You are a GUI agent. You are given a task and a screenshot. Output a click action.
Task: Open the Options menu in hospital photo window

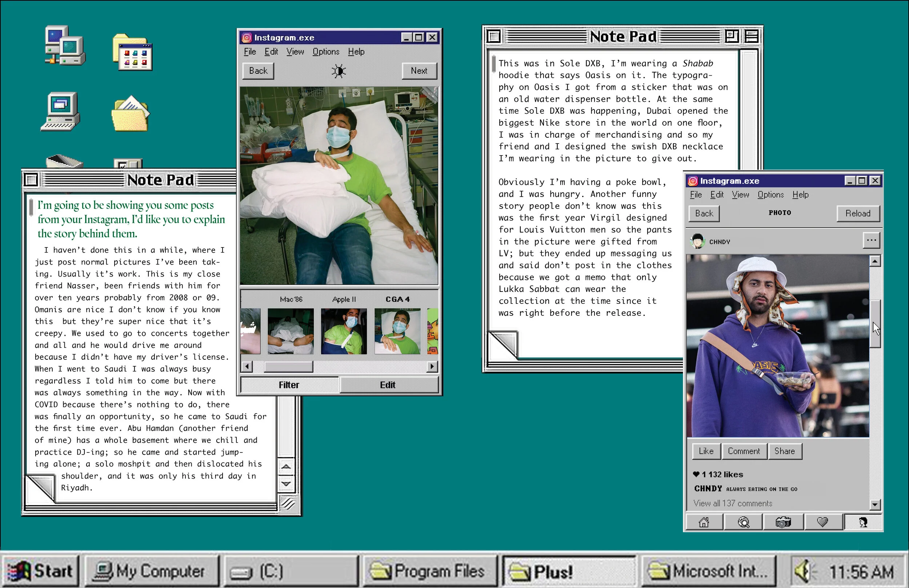325,52
